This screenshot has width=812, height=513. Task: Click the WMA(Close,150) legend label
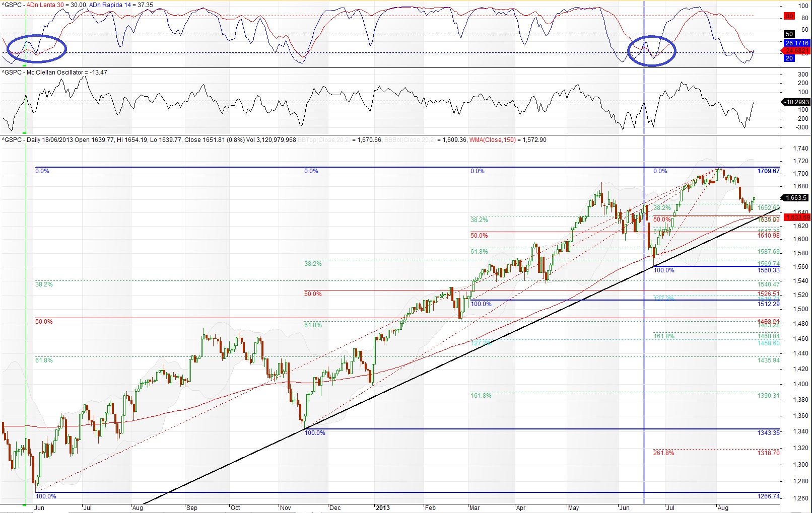[492, 140]
